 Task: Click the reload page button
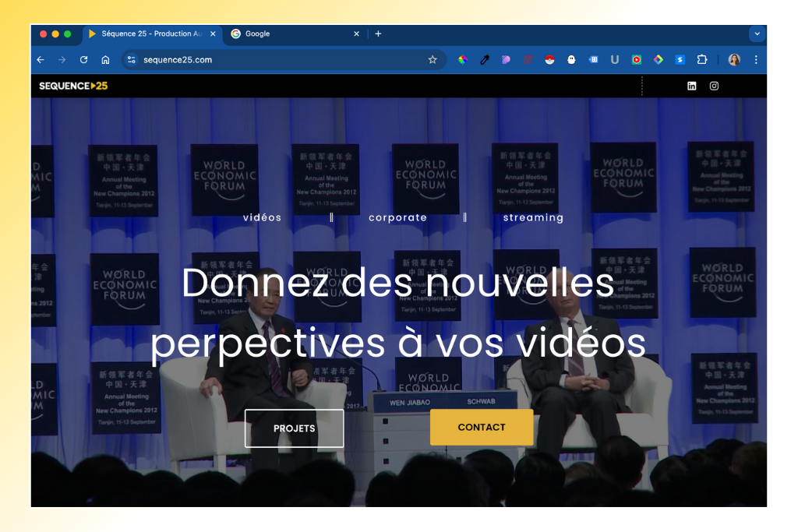[x=83, y=60]
